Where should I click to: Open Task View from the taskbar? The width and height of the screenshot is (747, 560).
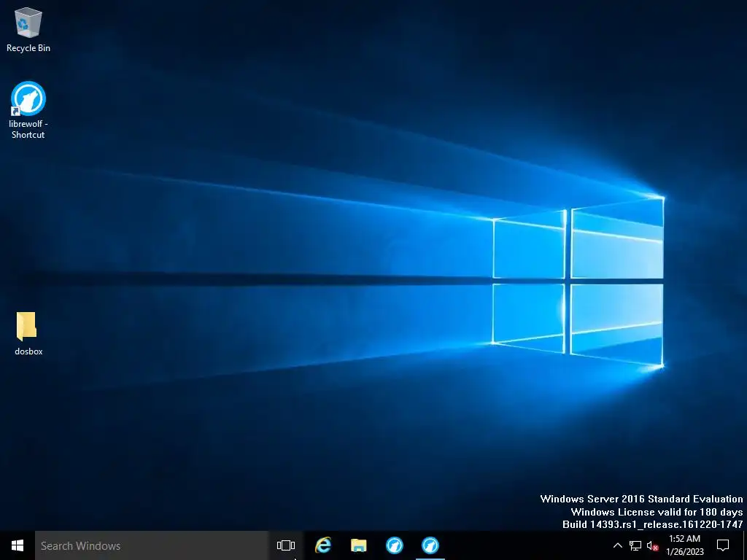pyautogui.click(x=286, y=545)
